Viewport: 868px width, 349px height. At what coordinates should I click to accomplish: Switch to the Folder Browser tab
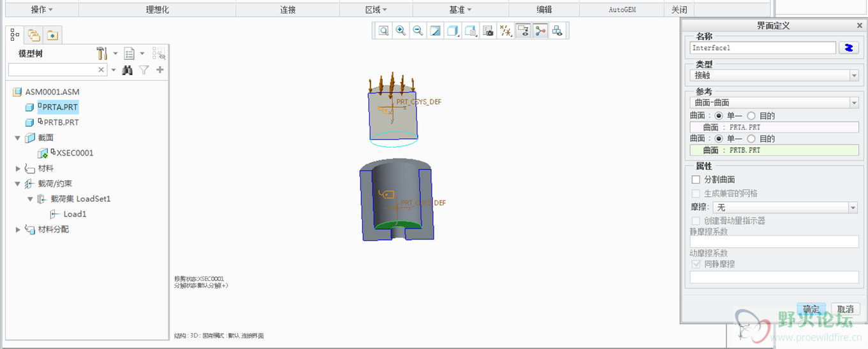34,35
